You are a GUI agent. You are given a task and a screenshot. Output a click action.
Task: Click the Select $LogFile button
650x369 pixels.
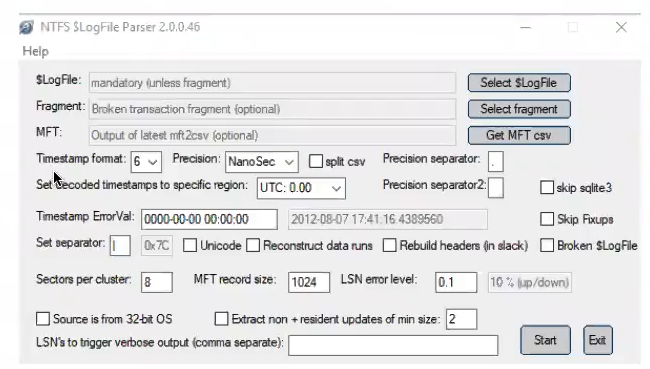pos(519,83)
